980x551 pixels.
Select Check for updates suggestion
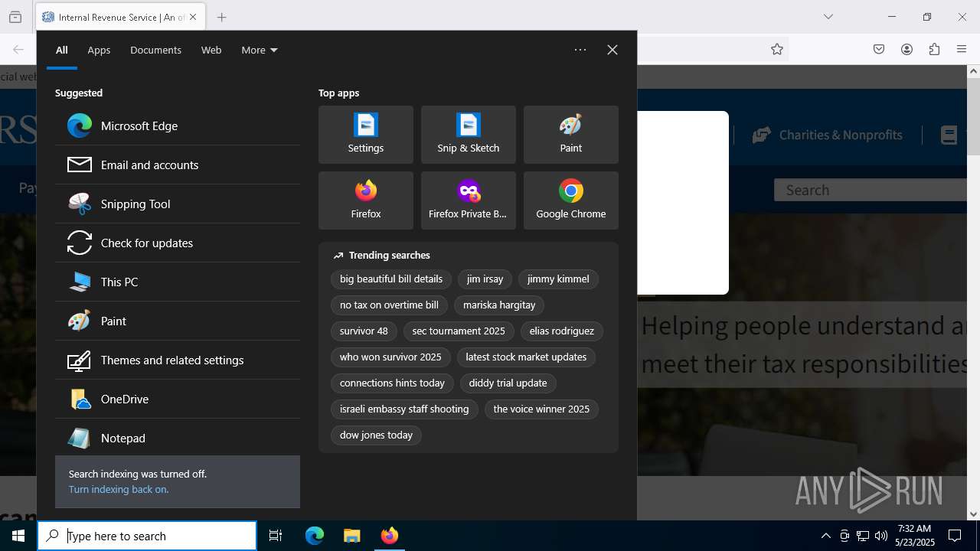click(178, 243)
